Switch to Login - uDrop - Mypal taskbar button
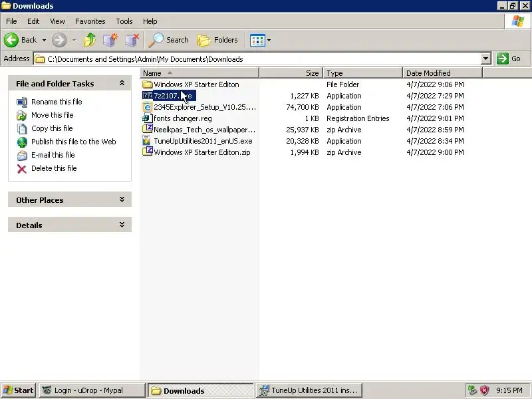The height and width of the screenshot is (399, 532). [x=92, y=390]
